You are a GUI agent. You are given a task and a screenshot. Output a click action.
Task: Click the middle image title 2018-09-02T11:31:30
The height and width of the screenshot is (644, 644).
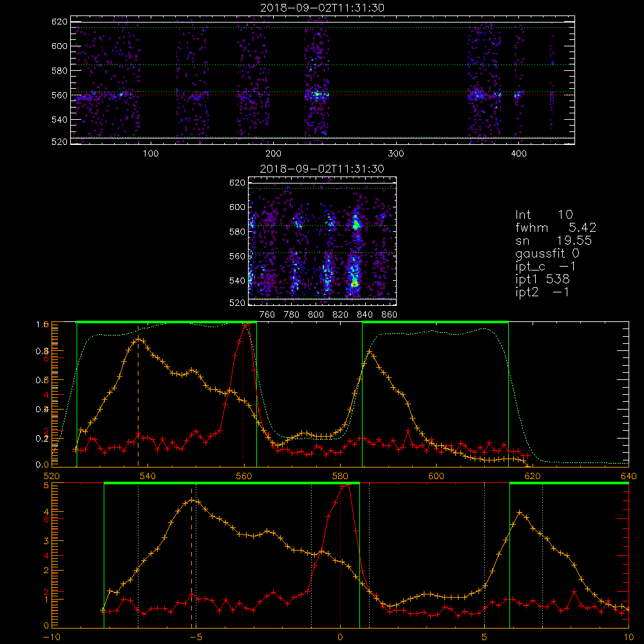click(x=322, y=169)
